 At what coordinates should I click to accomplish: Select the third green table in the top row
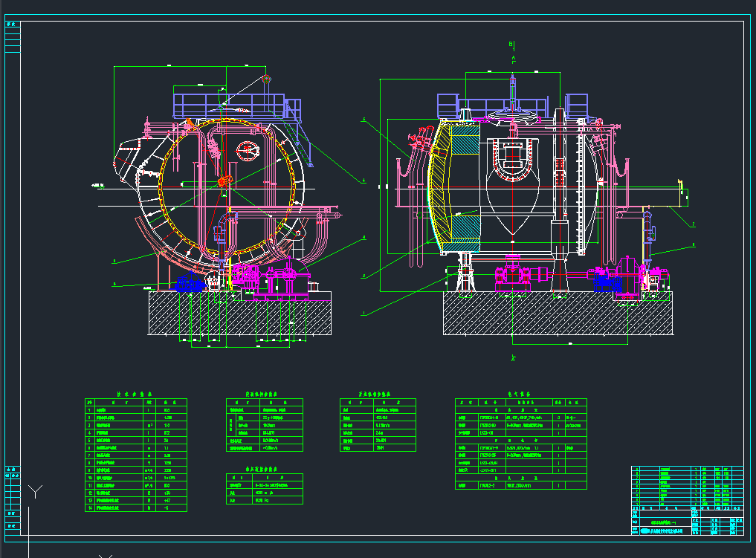377,425
